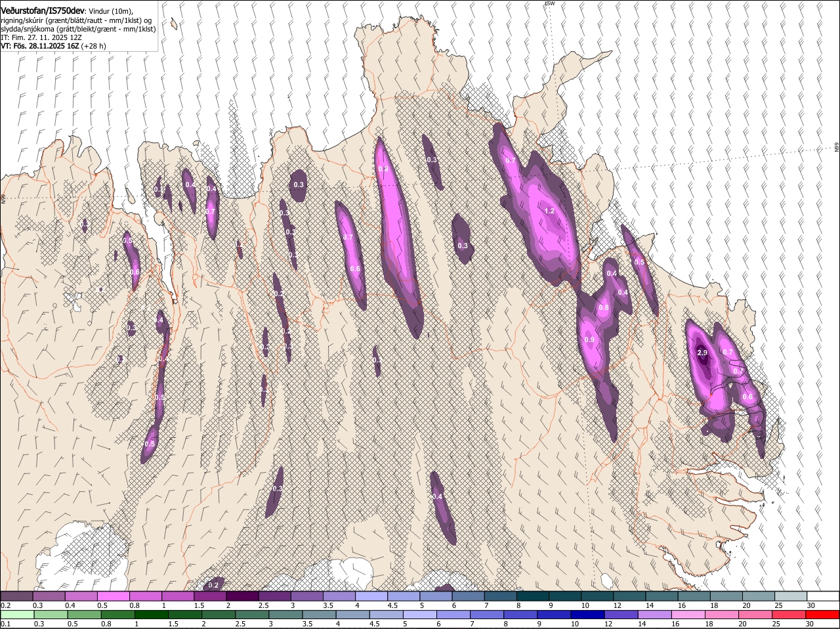Click the 30 red swatch in rain legend
Image resolution: width=840 pixels, height=629 pixels.
point(823,615)
